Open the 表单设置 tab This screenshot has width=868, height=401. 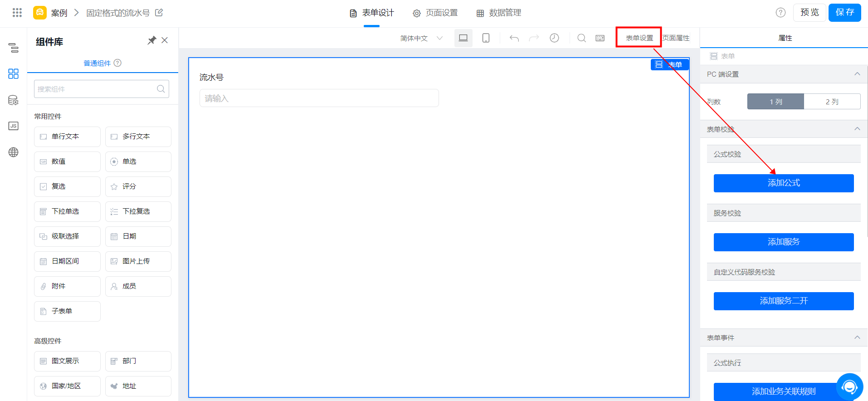click(x=639, y=38)
